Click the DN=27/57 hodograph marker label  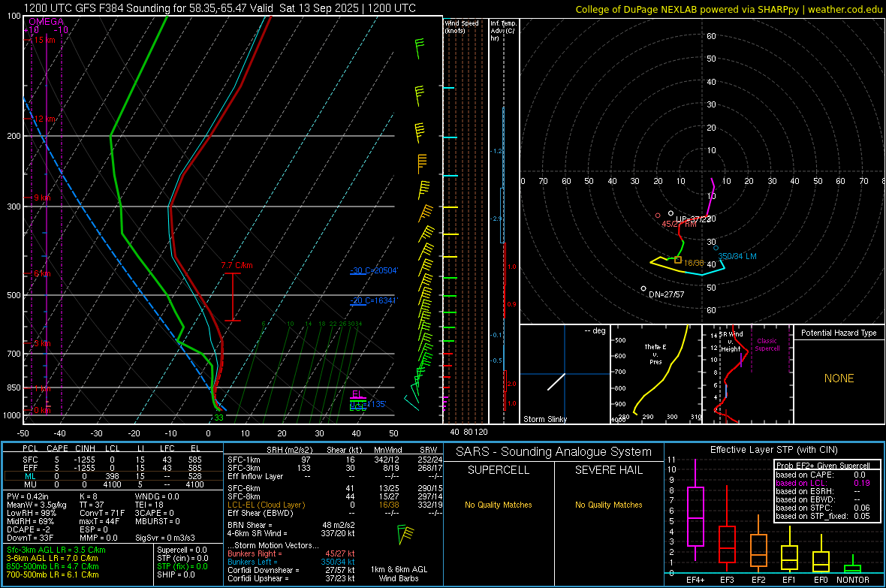click(x=666, y=294)
